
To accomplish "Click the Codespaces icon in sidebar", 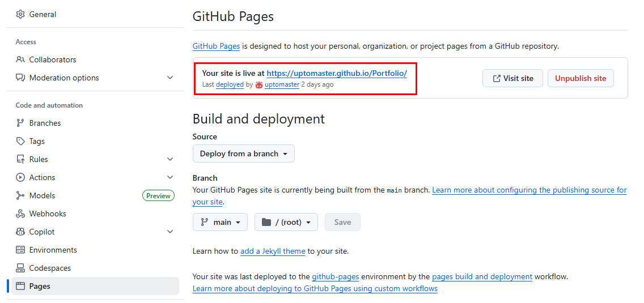I will (20, 268).
